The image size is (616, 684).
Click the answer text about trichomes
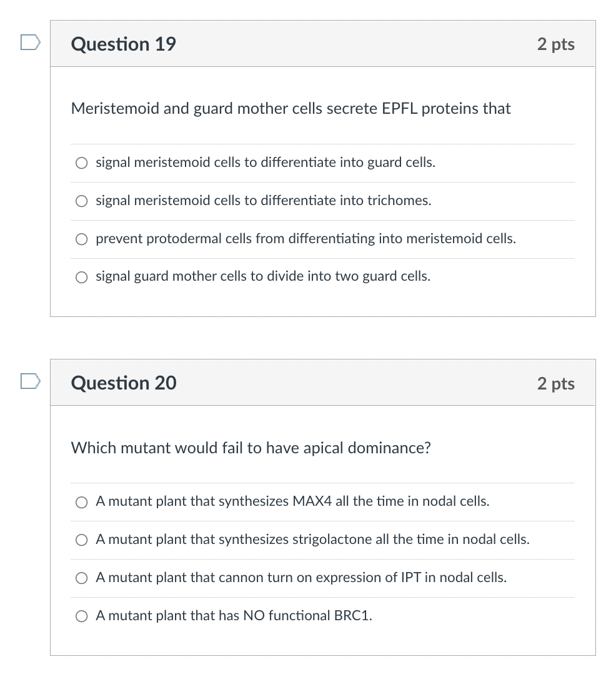point(263,201)
